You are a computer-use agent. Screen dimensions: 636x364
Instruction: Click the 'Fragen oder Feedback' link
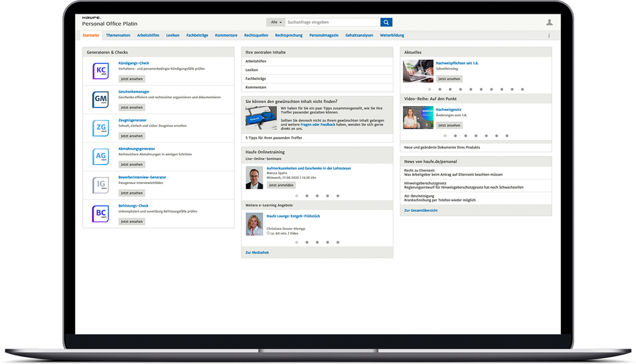pos(318,125)
